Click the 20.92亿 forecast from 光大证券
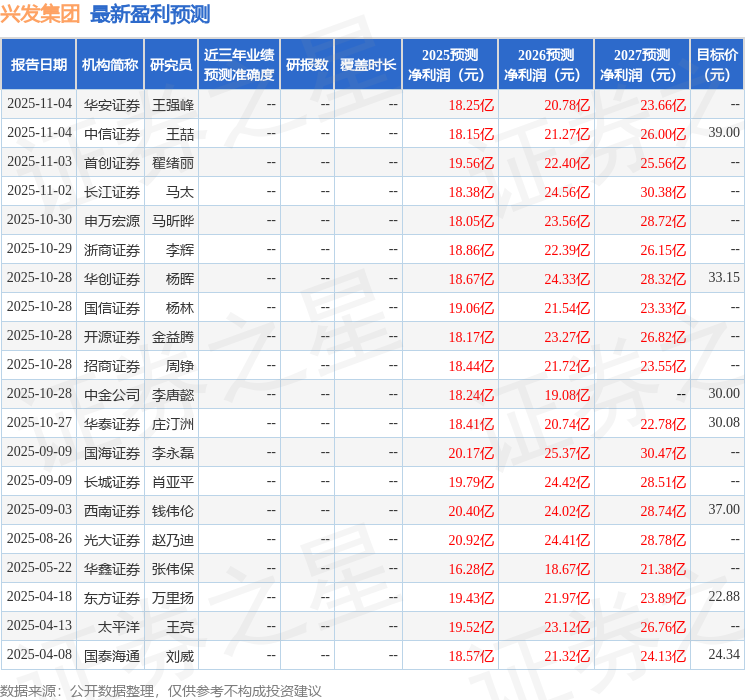 [x=471, y=539]
